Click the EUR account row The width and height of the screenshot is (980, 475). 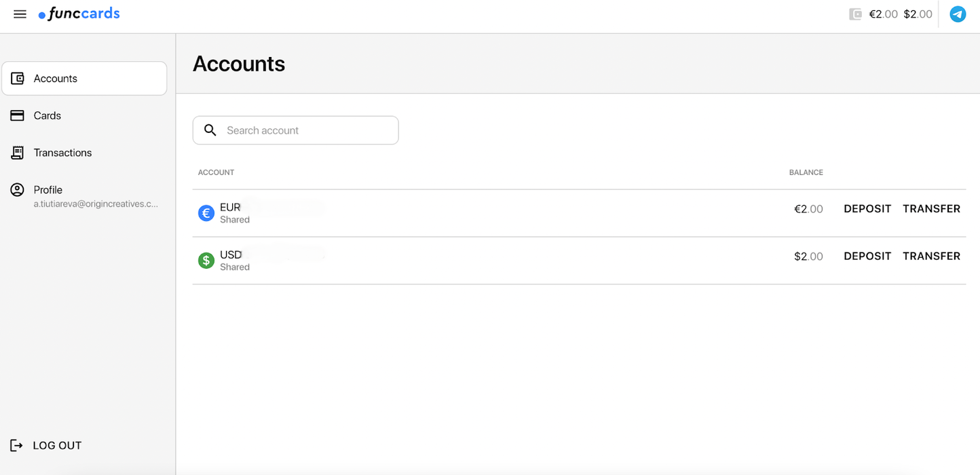point(475,212)
